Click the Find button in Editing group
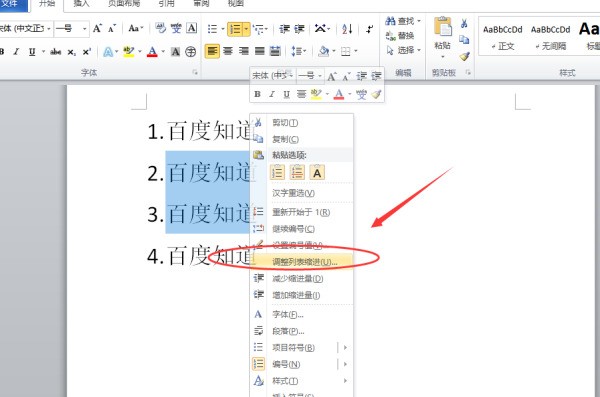The width and height of the screenshot is (600, 397). point(403,21)
